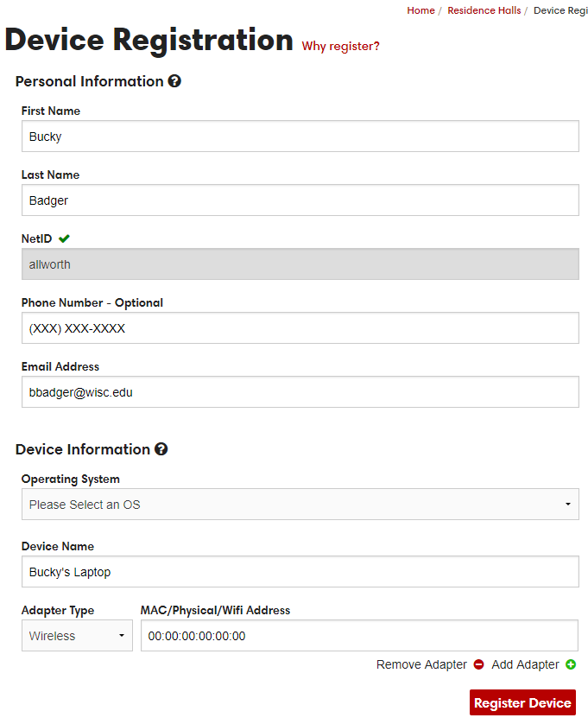The height and width of the screenshot is (724, 588).
Task: Expand the Operating System dropdown
Action: click(x=300, y=505)
